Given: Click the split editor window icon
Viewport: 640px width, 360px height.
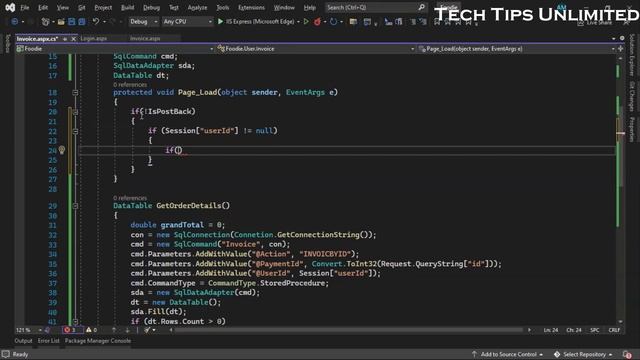Looking at the screenshot, I should [621, 49].
